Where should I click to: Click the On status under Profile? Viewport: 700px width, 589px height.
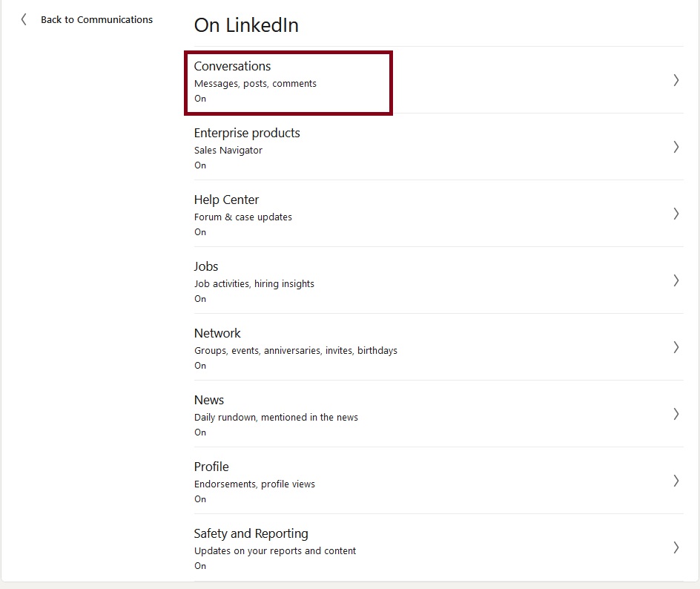(x=200, y=499)
